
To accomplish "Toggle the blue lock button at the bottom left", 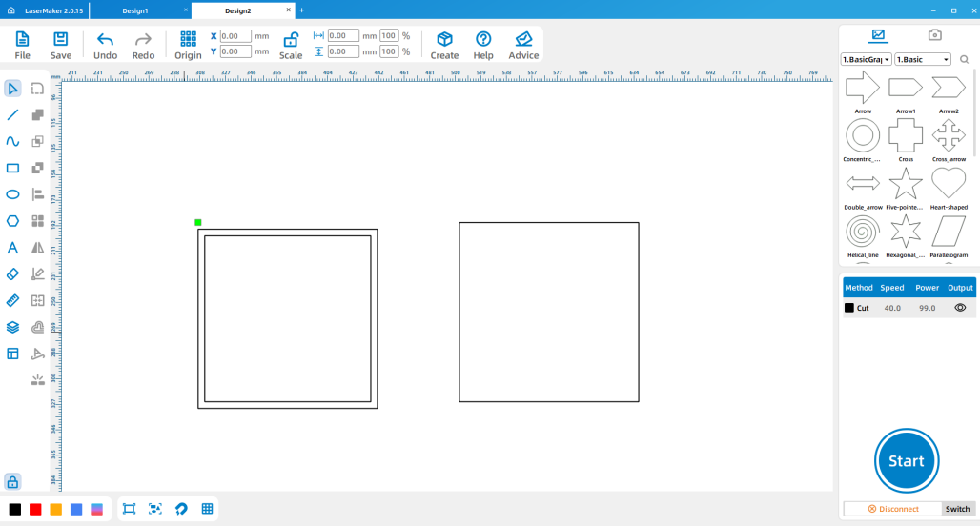I will [12, 481].
